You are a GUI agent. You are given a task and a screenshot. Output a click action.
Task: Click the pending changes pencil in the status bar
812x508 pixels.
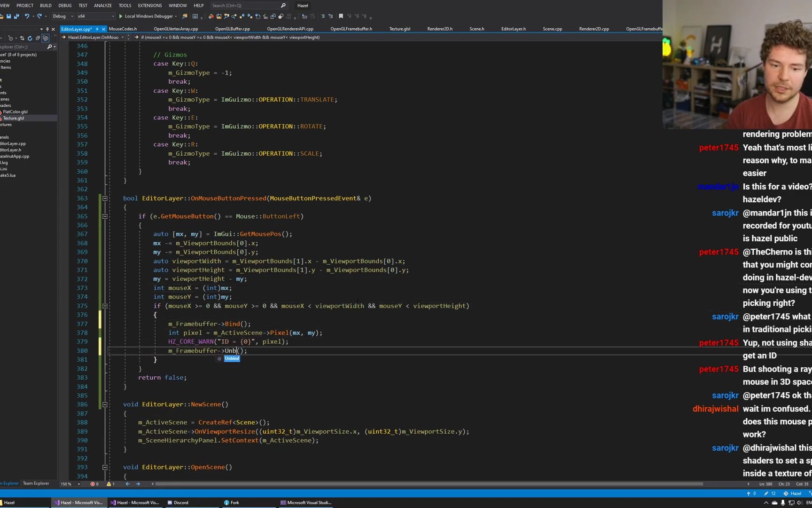(766, 494)
